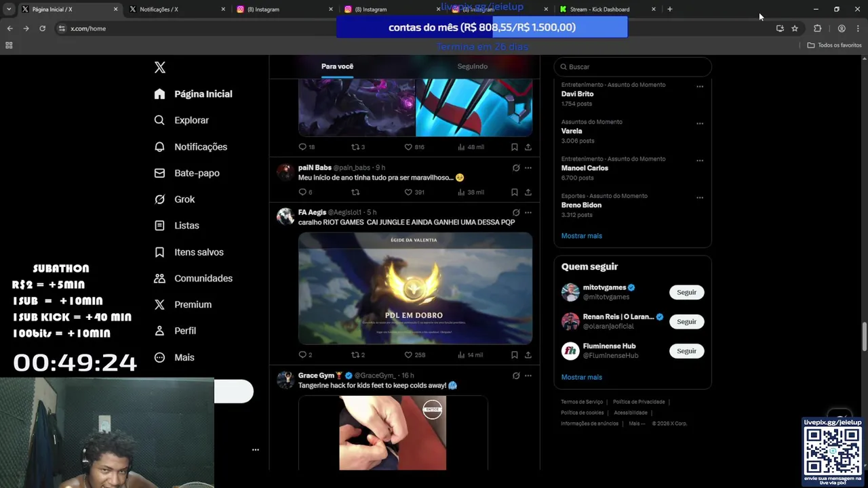This screenshot has height=488, width=868.
Task: Open Termos de Serviço link
Action: point(582,402)
